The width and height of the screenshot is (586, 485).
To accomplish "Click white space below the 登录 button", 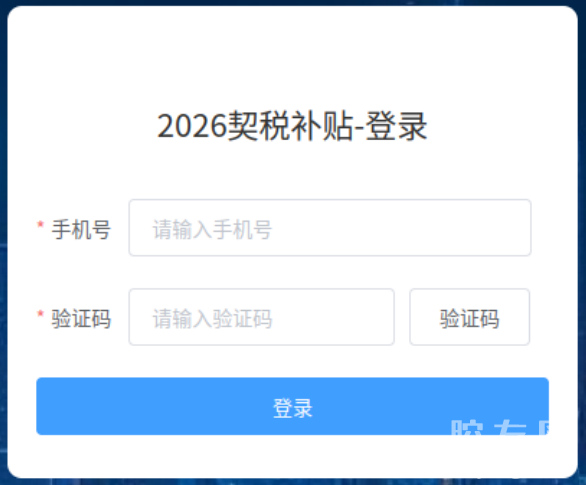I will pyautogui.click(x=293, y=456).
